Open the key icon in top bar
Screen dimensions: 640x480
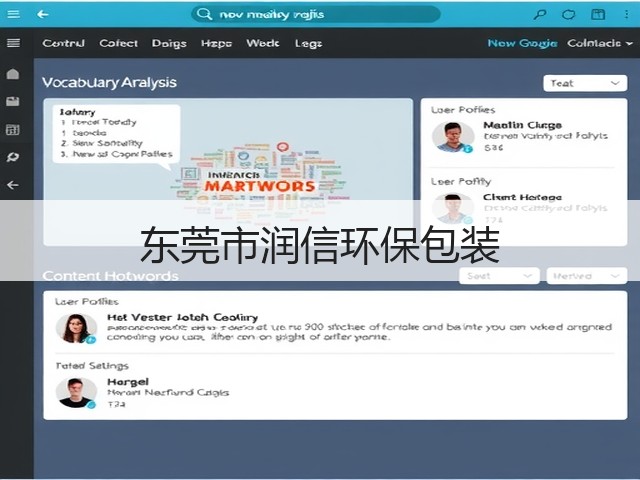[540, 15]
